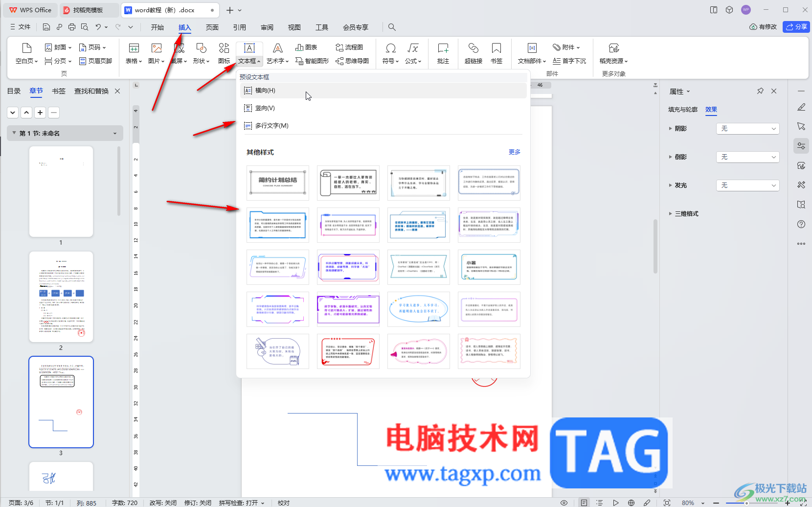Open the Picture insert tool
Screen dimensions: 812x507
[x=156, y=54]
